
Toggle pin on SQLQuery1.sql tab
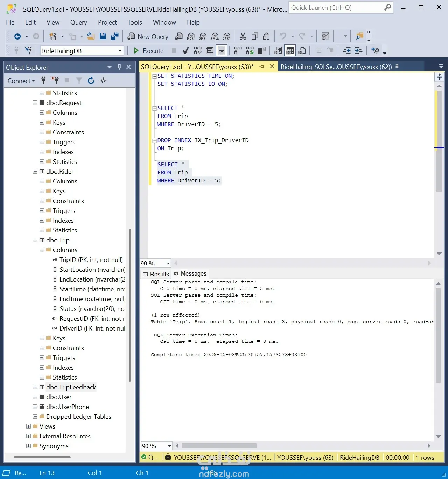point(261,67)
